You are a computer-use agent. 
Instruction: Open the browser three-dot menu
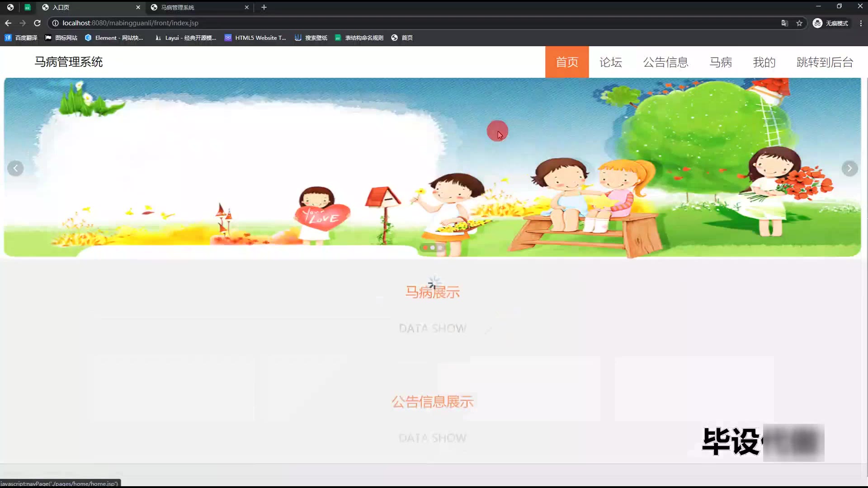(861, 23)
